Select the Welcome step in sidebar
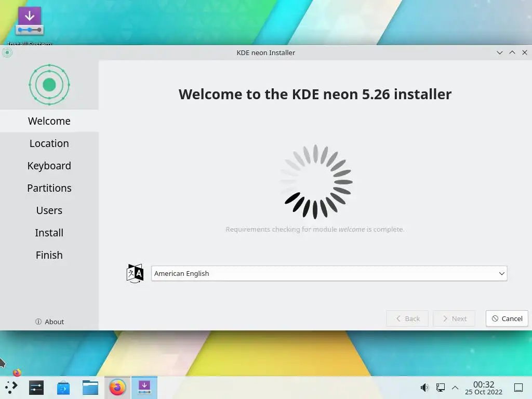The width and height of the screenshot is (532, 399). click(49, 121)
